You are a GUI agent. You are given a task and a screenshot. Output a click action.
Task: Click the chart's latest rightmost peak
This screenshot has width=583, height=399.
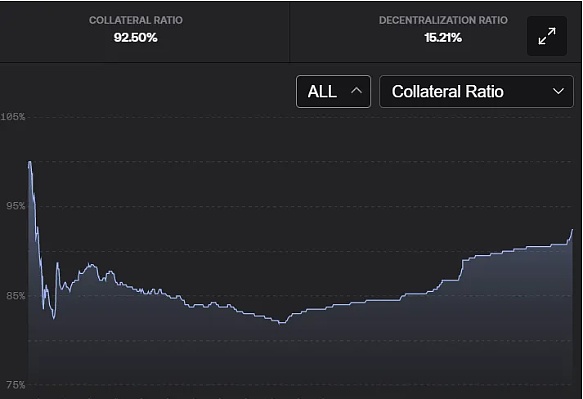coord(572,230)
